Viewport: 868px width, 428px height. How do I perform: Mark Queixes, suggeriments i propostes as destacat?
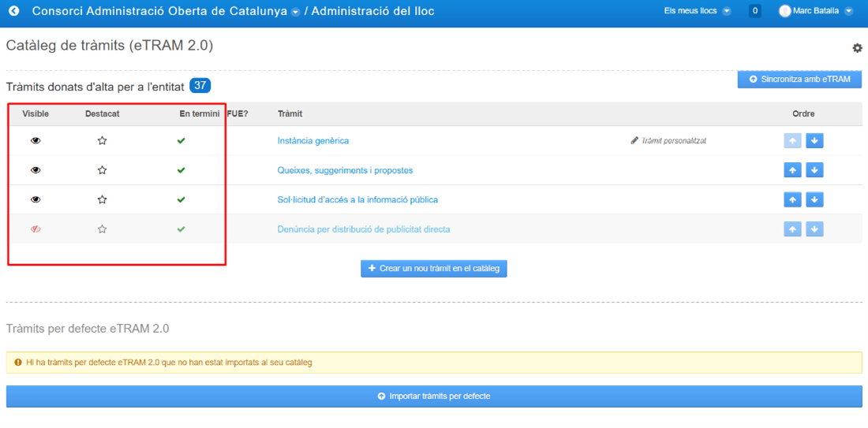click(102, 169)
